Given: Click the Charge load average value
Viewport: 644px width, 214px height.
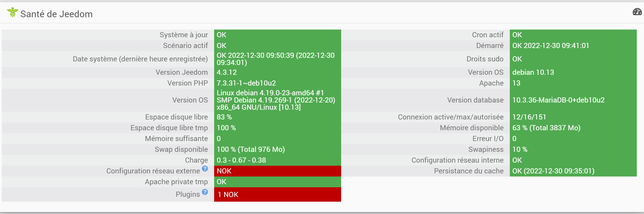Looking at the screenshot, I should pyautogui.click(x=241, y=160).
